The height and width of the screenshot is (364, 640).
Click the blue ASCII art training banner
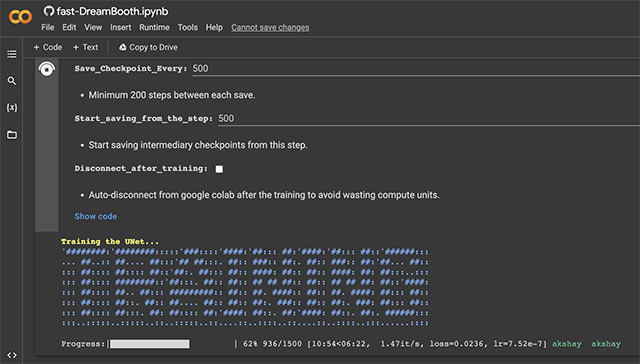point(245,288)
